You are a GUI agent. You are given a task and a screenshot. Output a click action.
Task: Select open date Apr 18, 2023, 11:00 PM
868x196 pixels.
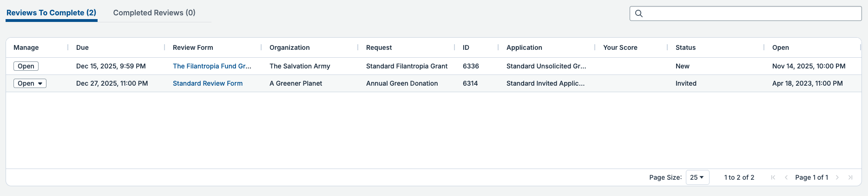pos(807,83)
